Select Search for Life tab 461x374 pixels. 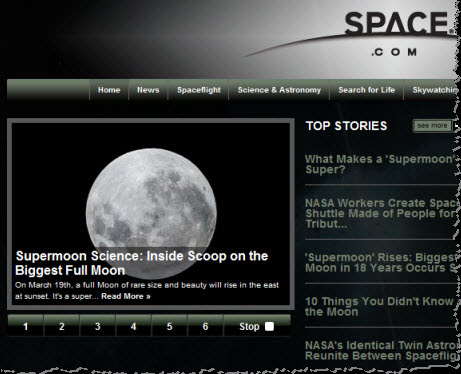(366, 90)
